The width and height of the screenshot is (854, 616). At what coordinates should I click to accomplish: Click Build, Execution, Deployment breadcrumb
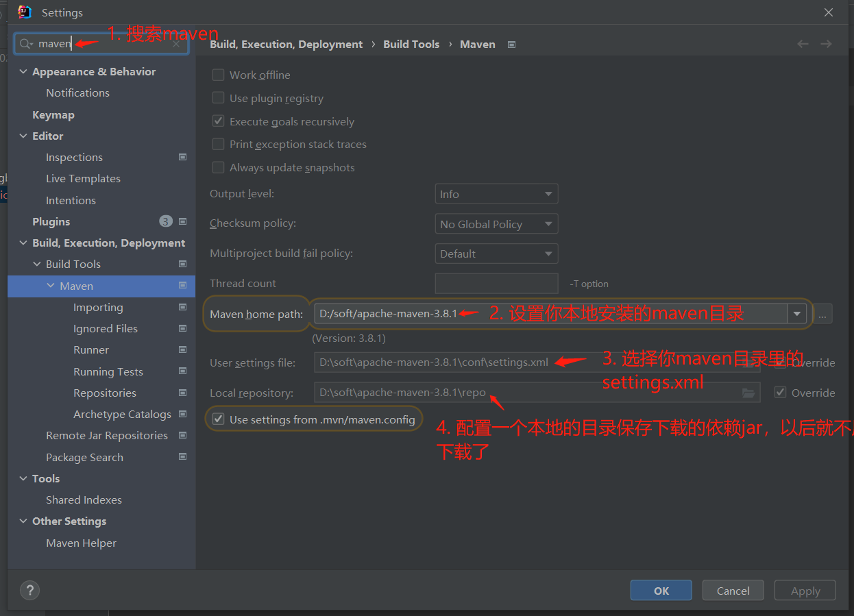[286, 44]
